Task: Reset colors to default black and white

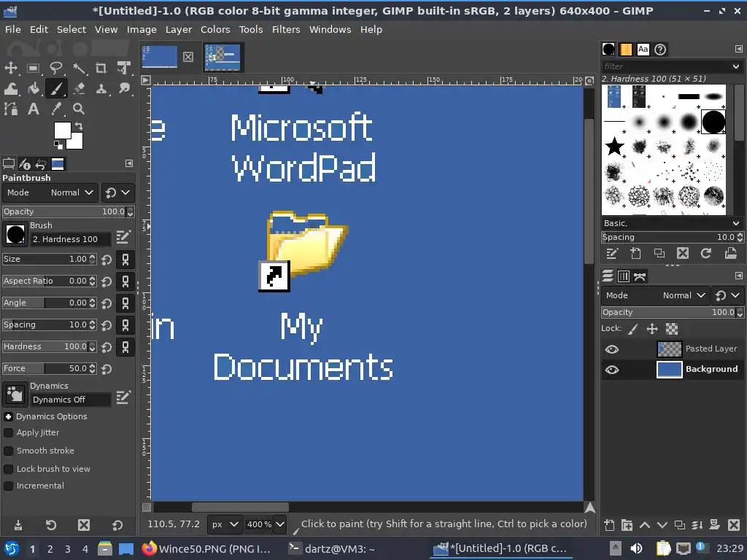Action: pos(58,144)
